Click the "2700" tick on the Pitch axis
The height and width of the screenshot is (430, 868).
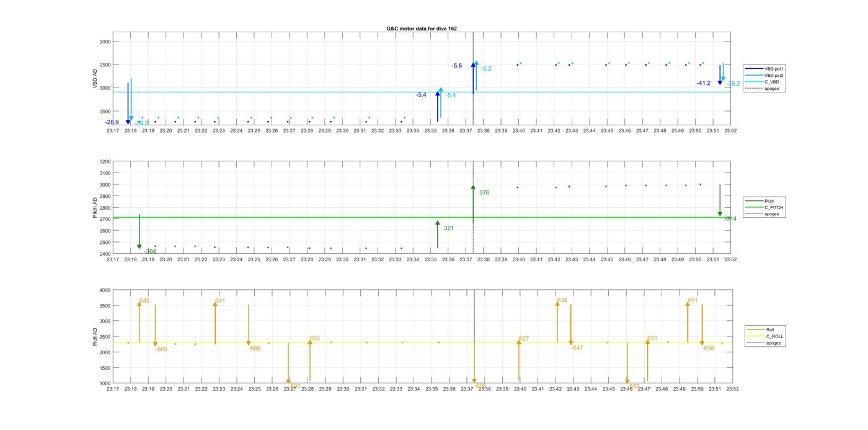104,220
